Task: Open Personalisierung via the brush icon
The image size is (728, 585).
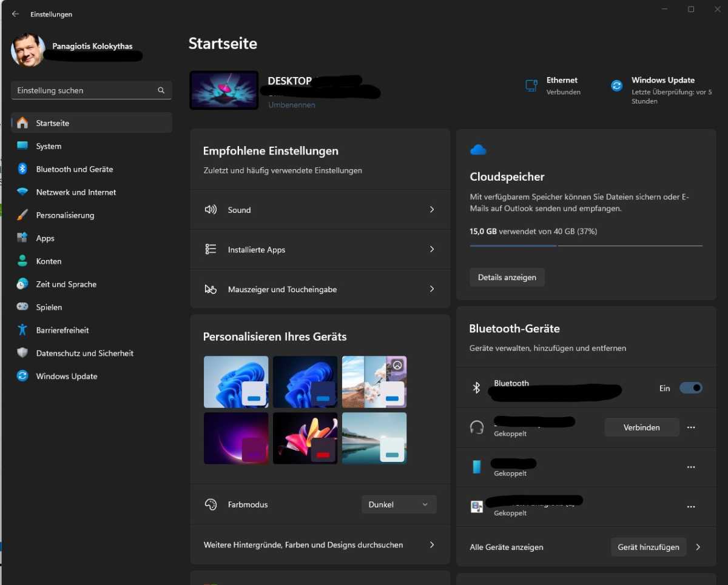Action: pos(22,215)
